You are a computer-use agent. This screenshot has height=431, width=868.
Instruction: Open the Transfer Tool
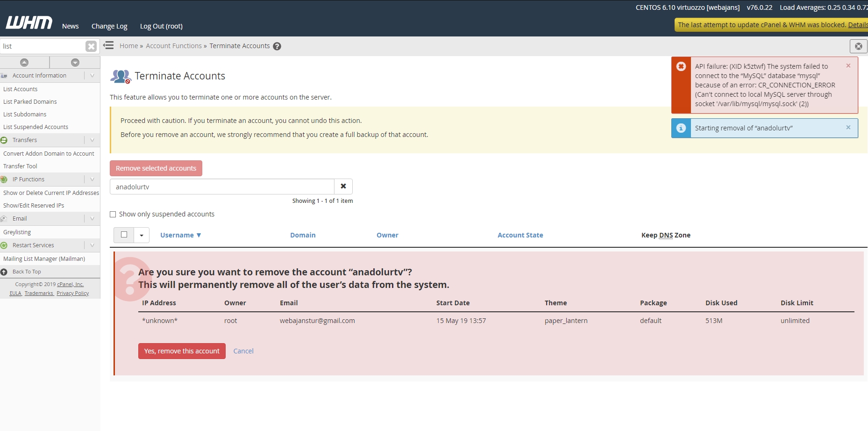click(20, 166)
